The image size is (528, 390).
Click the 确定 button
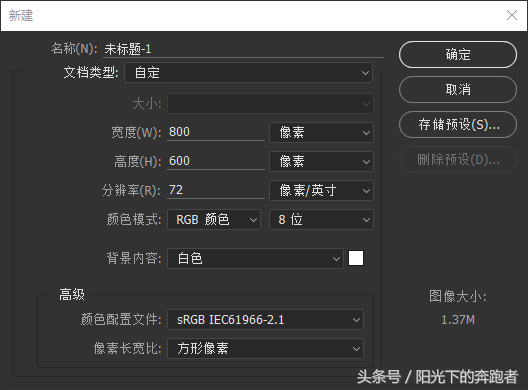(458, 55)
